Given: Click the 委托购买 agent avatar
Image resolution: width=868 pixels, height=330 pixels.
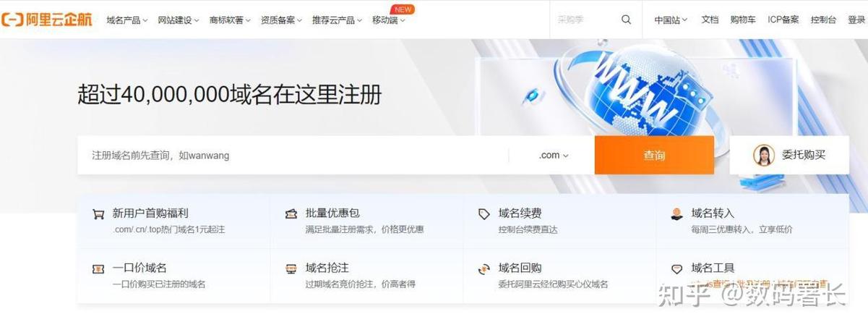Looking at the screenshot, I should [764, 155].
